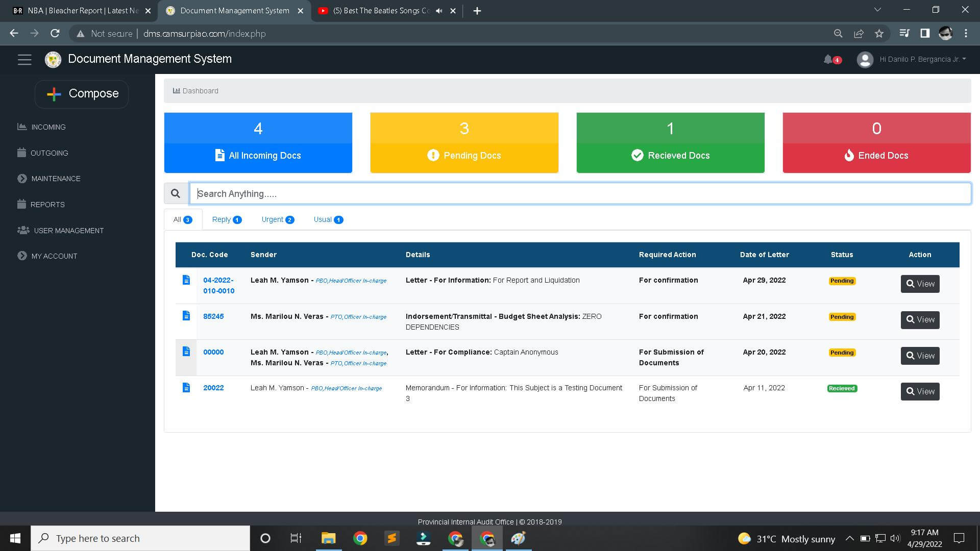
Task: Expand the dashboard hamburger menu
Action: 24,59
